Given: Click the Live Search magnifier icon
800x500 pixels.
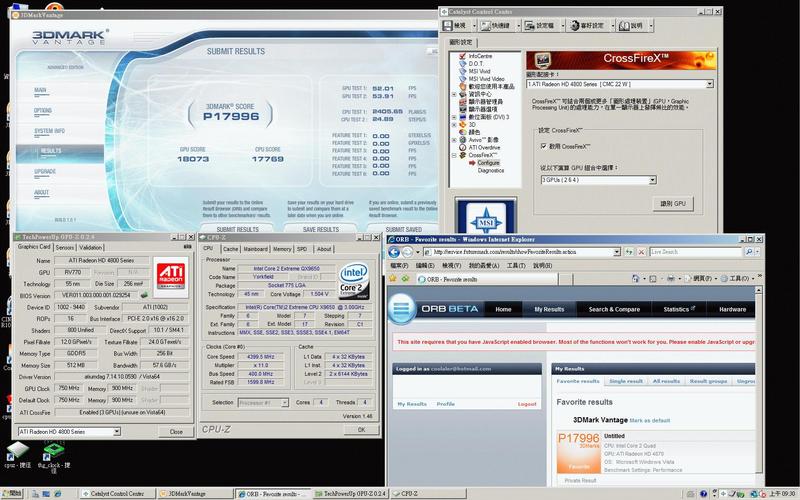Looking at the screenshot, I should coord(748,252).
